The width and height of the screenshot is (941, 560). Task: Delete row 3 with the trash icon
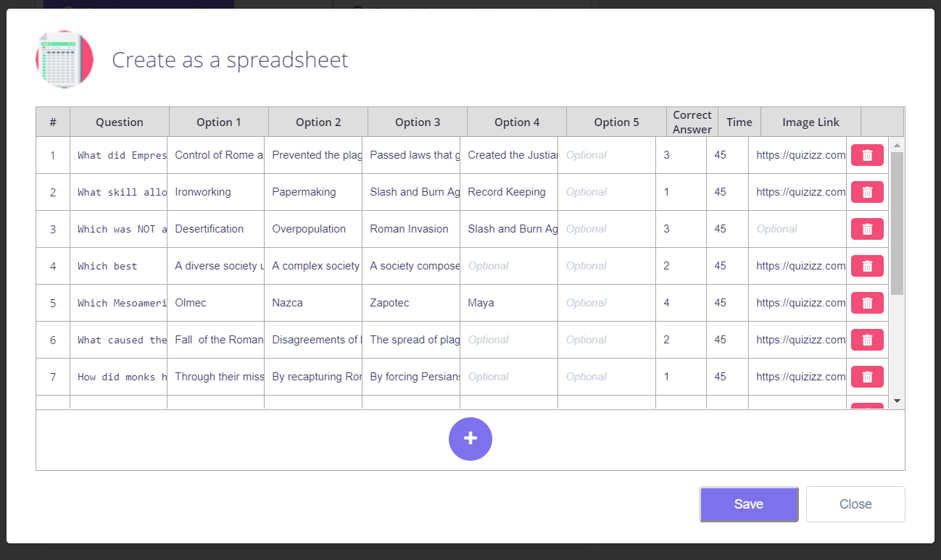click(867, 229)
